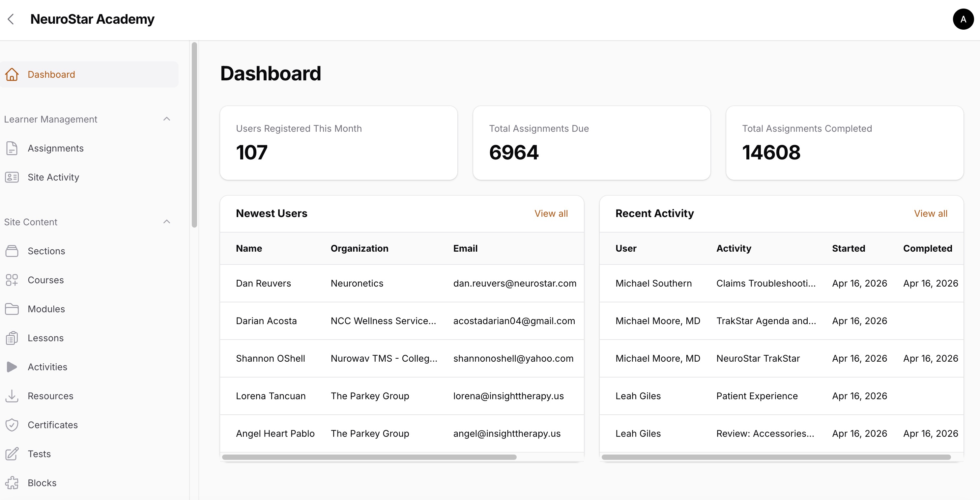This screenshot has height=500, width=980.
Task: Open View all for Recent Activity
Action: [931, 213]
